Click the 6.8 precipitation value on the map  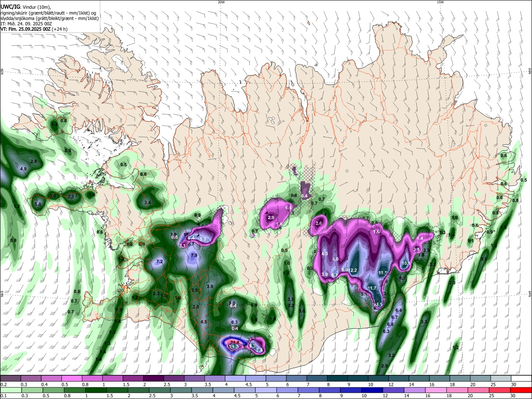point(390,324)
